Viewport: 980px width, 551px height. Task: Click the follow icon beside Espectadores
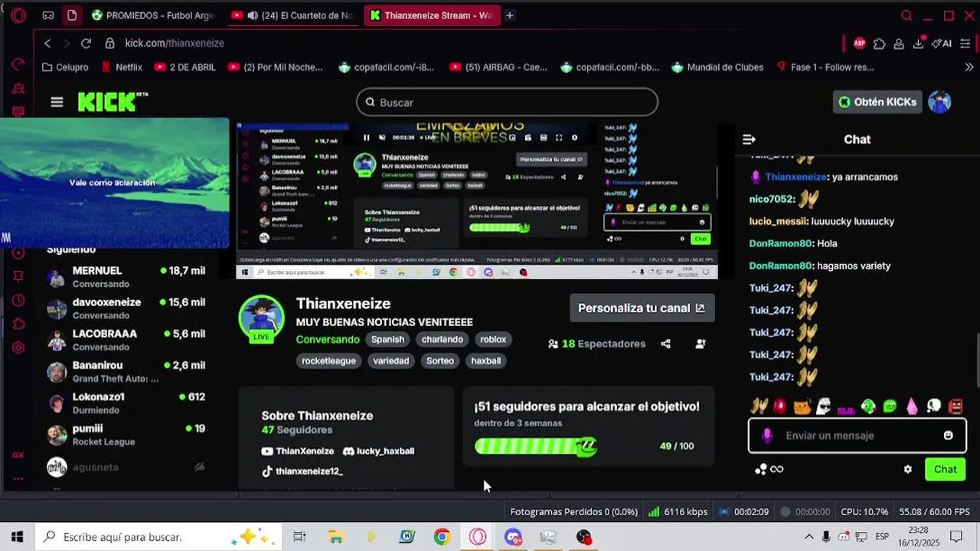click(701, 344)
